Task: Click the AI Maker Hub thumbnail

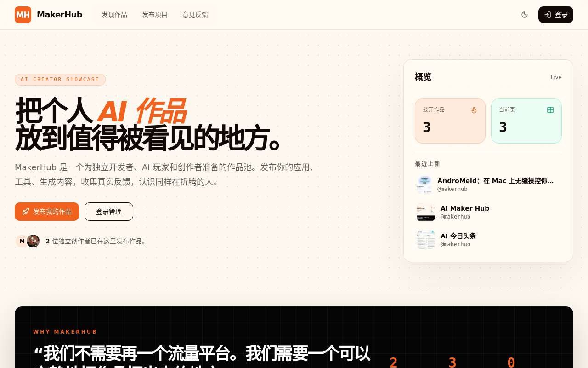Action: pos(426,212)
